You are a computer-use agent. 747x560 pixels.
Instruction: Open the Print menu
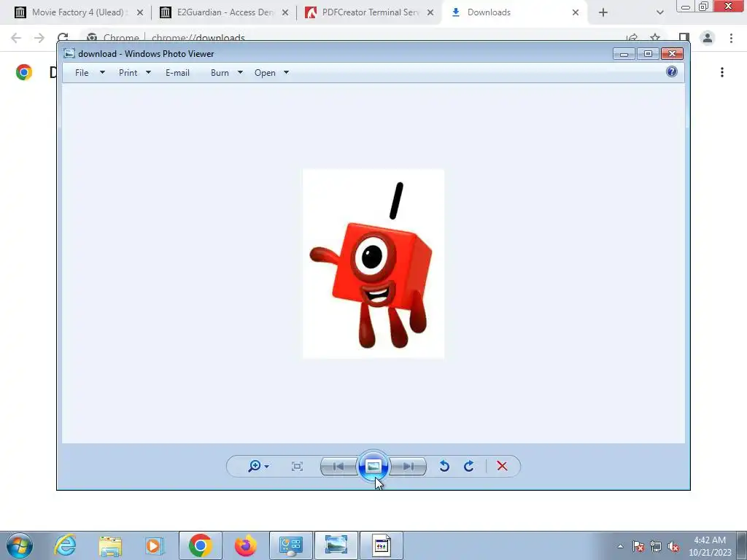click(x=128, y=72)
